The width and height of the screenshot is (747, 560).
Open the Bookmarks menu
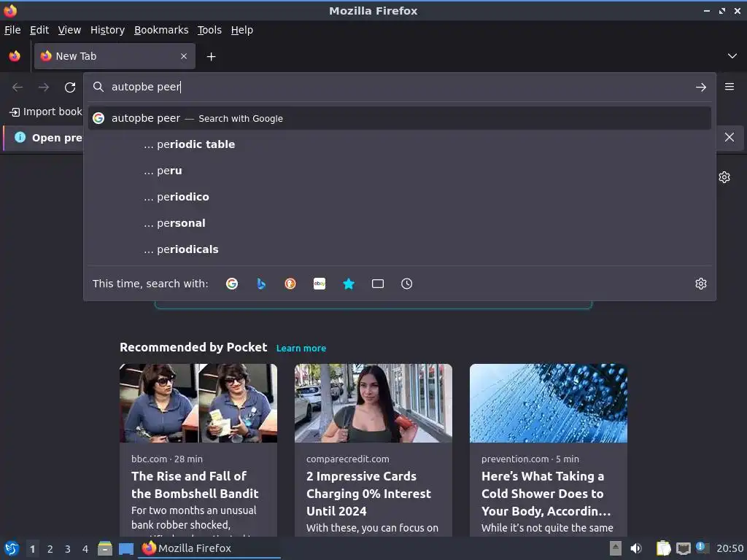tap(161, 30)
